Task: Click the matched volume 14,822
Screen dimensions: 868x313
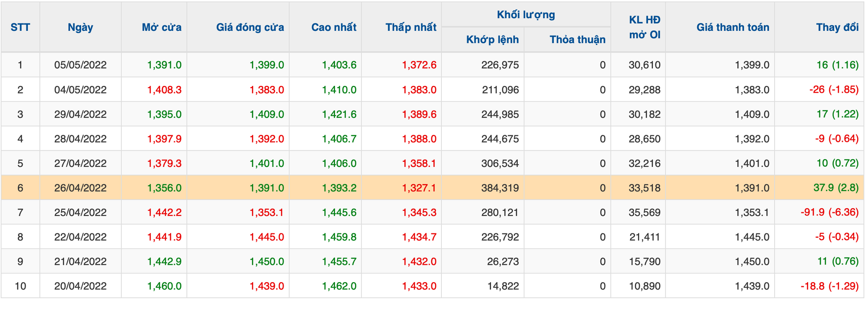Action: pos(503,286)
